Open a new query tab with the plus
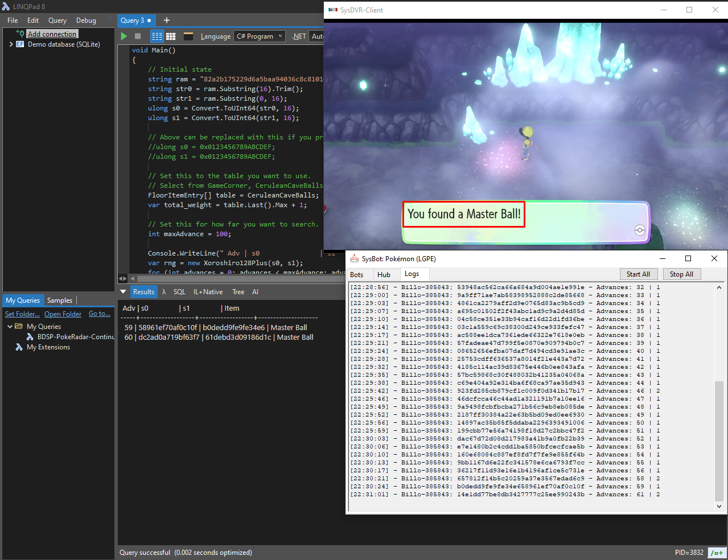This screenshot has width=728, height=560. (x=167, y=20)
